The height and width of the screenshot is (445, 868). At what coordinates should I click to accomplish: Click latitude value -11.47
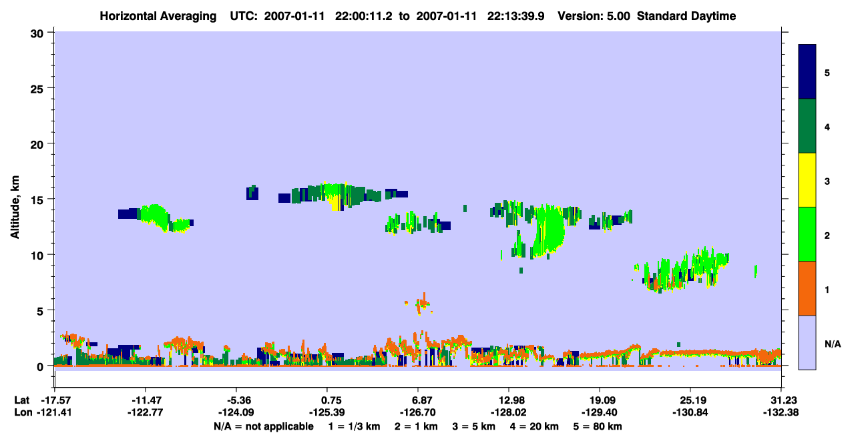point(145,400)
